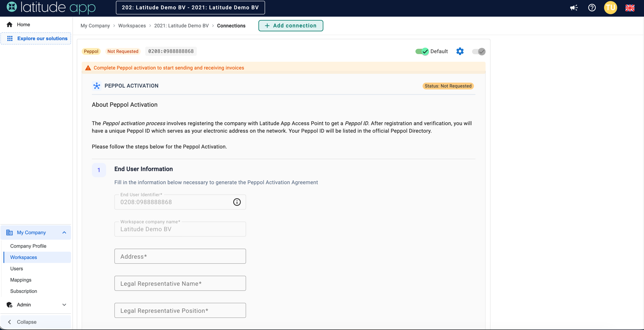Toggle the grey connection enable switch
The width and height of the screenshot is (644, 330).
479,52
